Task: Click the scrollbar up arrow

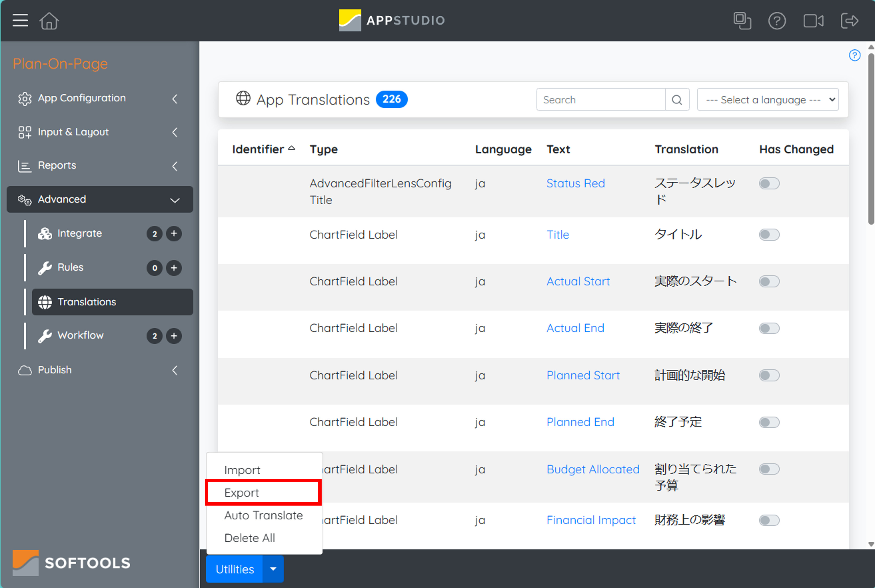Action: [x=871, y=47]
